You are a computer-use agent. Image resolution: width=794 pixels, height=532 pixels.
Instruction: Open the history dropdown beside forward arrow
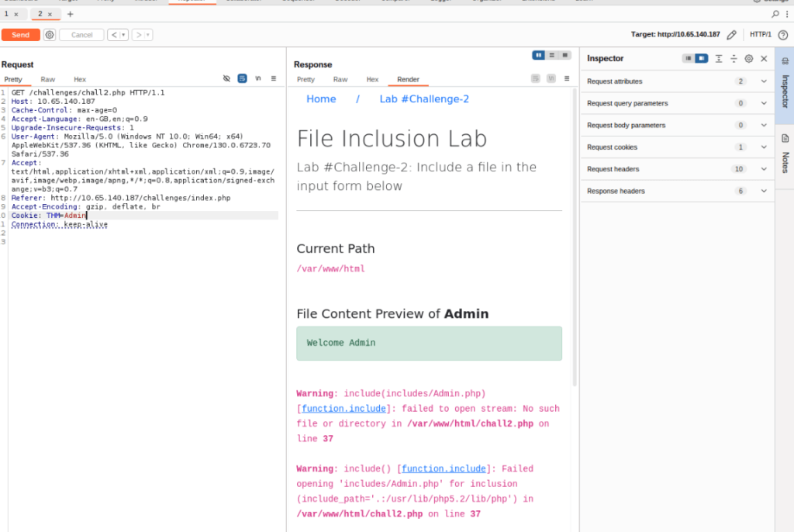(x=148, y=35)
